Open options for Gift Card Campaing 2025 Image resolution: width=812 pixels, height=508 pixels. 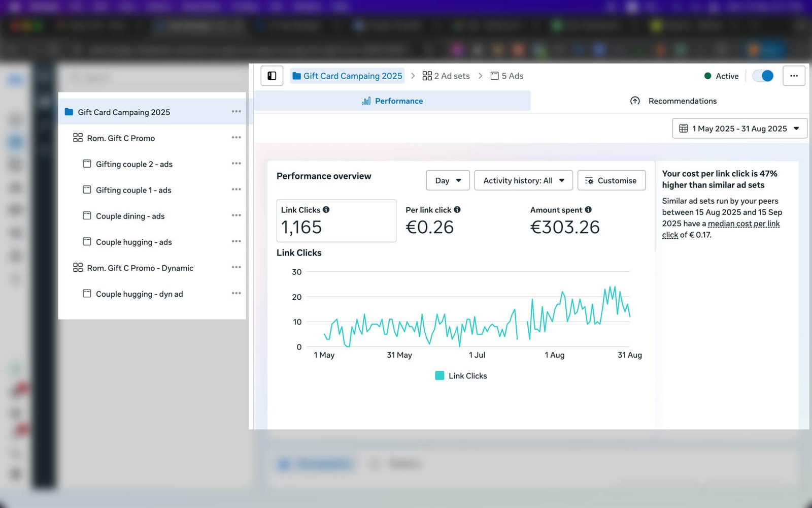(x=236, y=112)
